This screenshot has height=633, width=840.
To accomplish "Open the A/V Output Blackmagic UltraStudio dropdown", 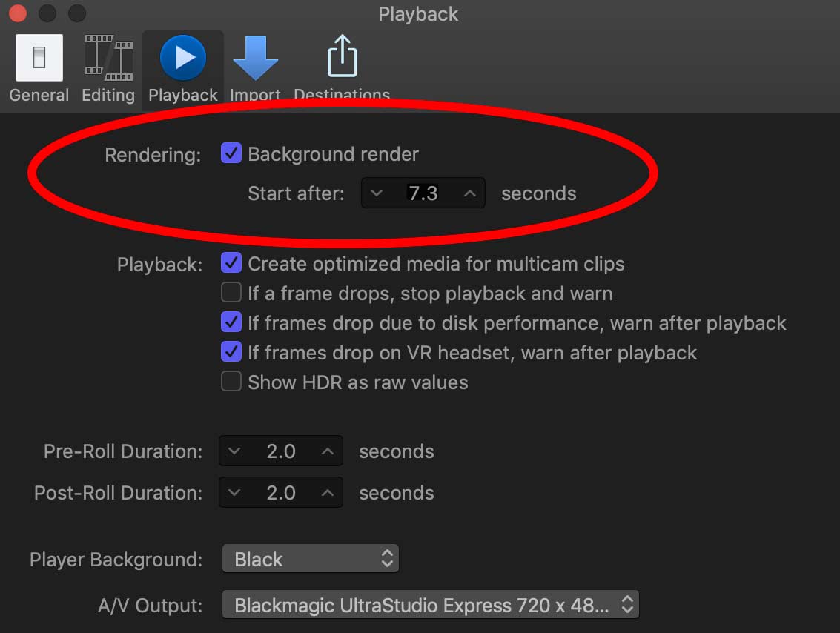I will click(x=431, y=605).
